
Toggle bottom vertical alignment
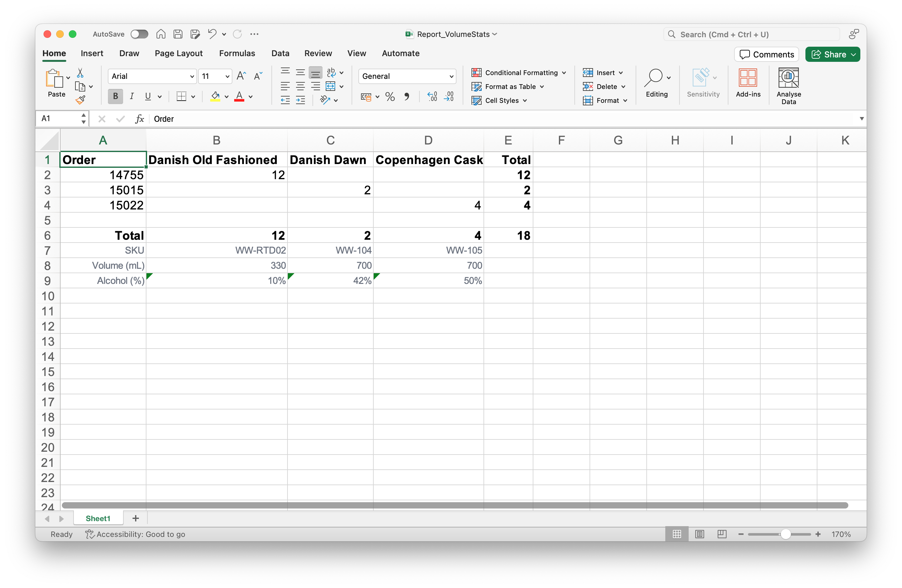(315, 73)
